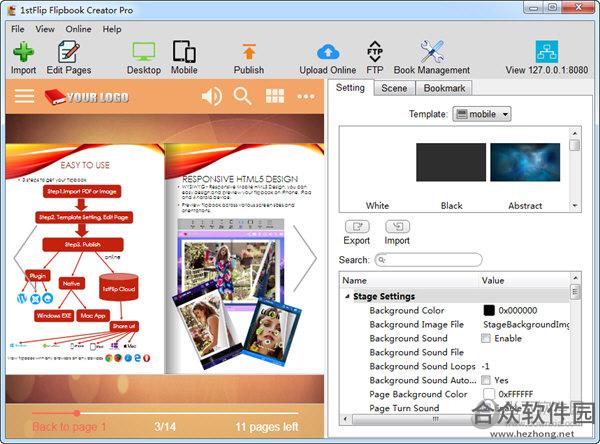Flip to next page arrow
This screenshot has width=600, height=444.
click(305, 259)
